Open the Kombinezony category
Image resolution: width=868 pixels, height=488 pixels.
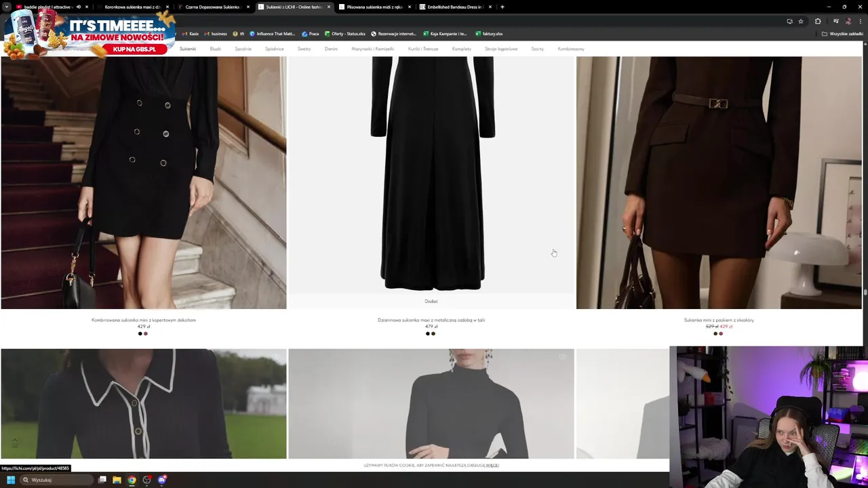pos(571,49)
